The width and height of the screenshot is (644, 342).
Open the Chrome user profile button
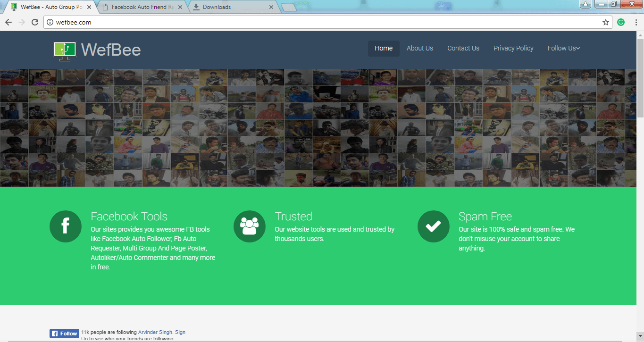(585, 4)
